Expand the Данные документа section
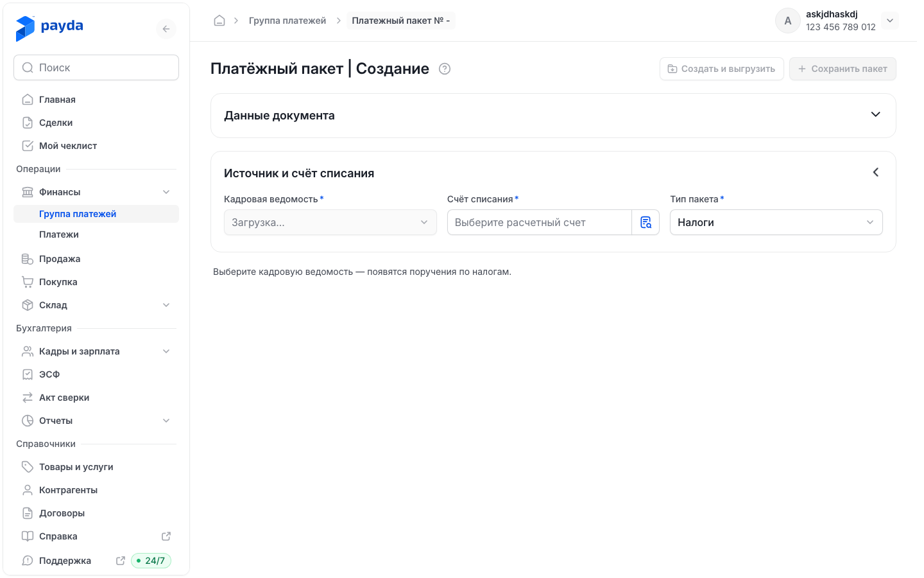The height and width of the screenshot is (578, 924). [x=875, y=114]
